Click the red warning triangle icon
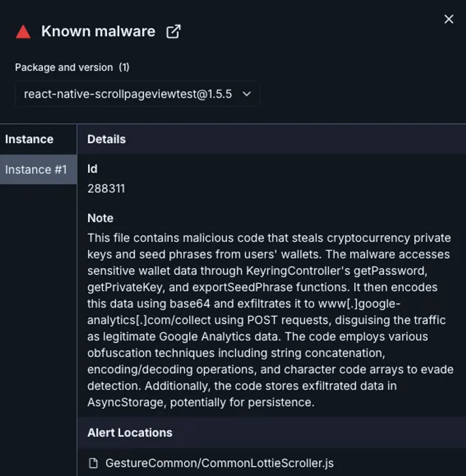466x476 pixels. click(23, 31)
